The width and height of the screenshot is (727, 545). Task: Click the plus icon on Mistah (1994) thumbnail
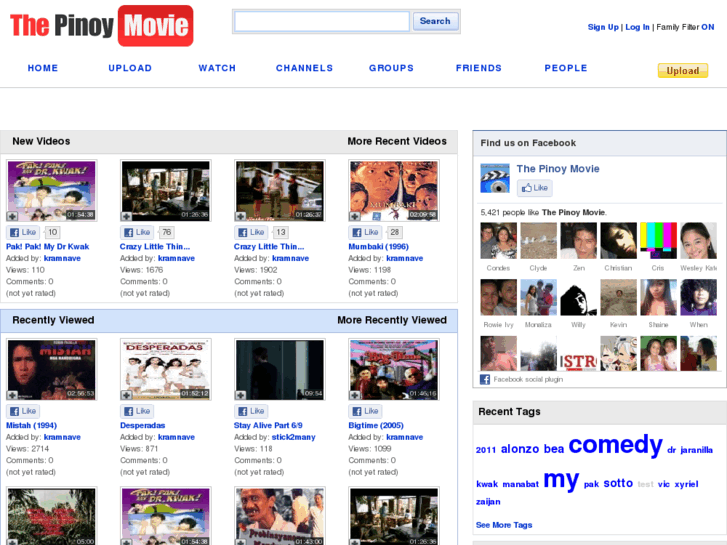coord(12,395)
